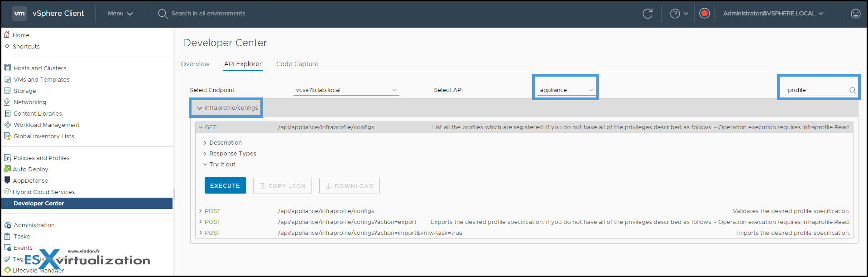This screenshot has height=277, width=868.
Task: Click the Workload Management icon
Action: click(x=7, y=125)
